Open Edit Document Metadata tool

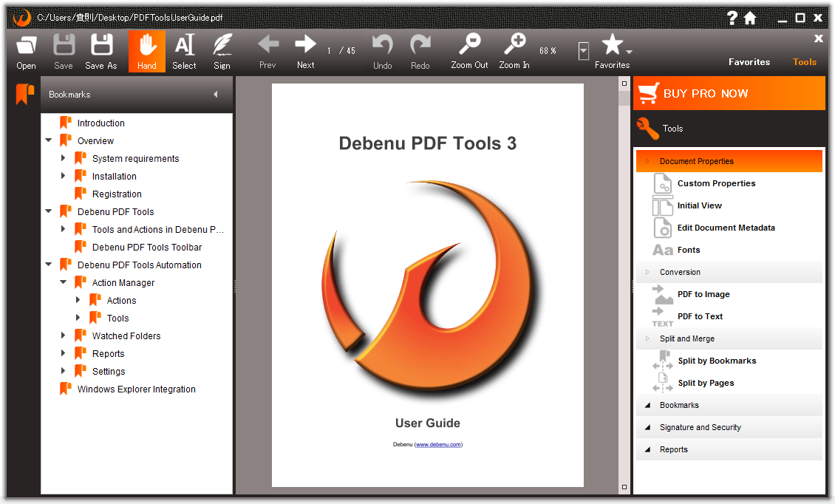coord(726,228)
